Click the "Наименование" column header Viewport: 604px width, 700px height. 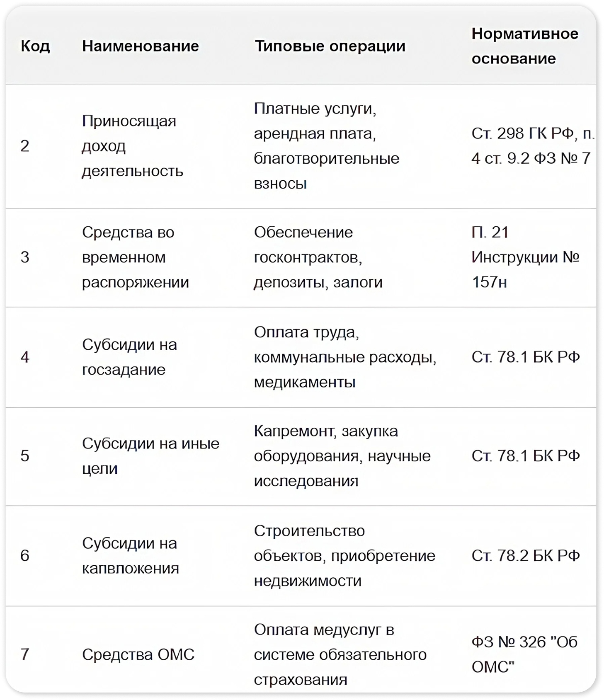click(x=140, y=46)
